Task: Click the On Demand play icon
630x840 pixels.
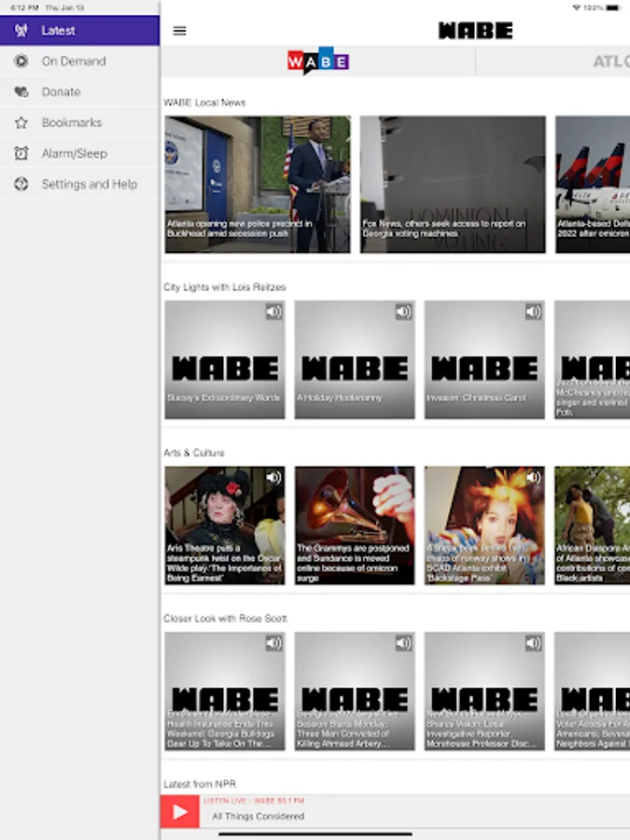Action: [x=21, y=62]
